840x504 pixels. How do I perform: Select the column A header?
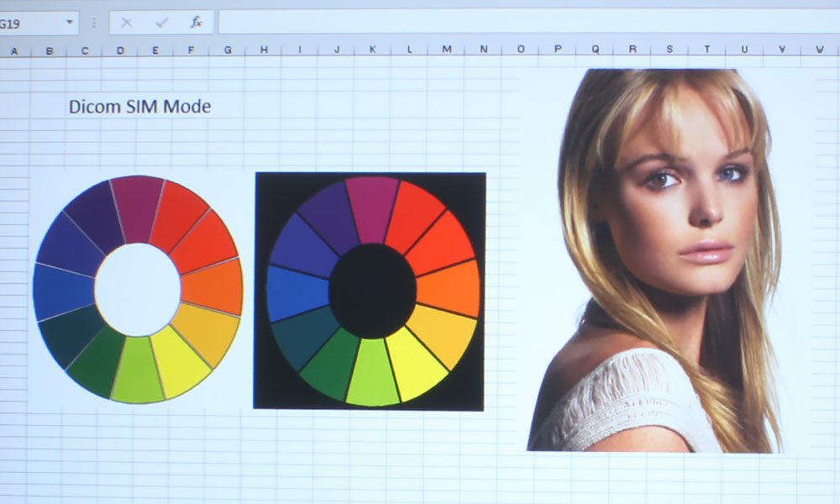tap(13, 50)
